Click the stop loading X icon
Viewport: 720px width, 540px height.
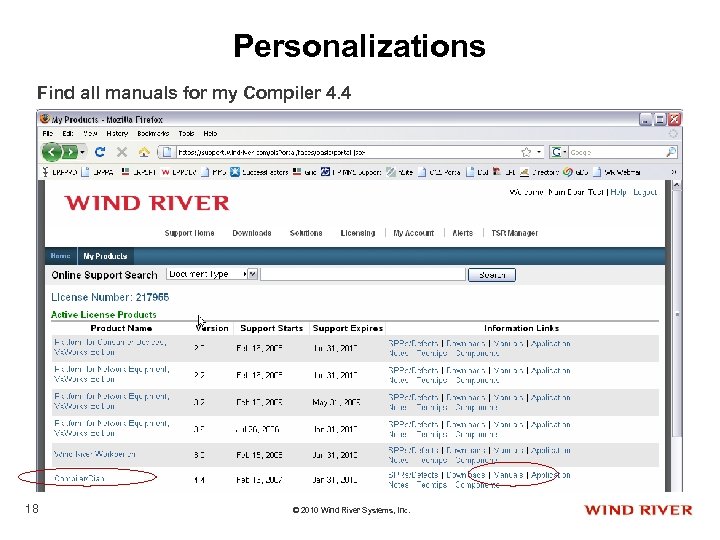click(122, 152)
